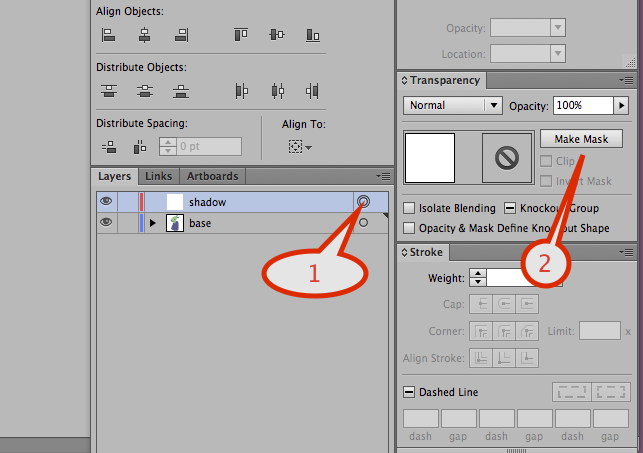Expand the base layer contents
Viewport: 643px width, 453px height.
(x=153, y=223)
